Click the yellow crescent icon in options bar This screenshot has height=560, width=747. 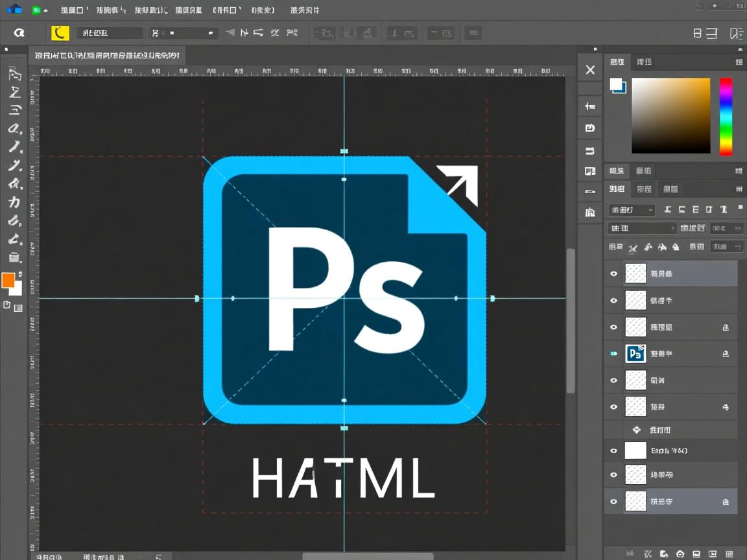point(60,33)
